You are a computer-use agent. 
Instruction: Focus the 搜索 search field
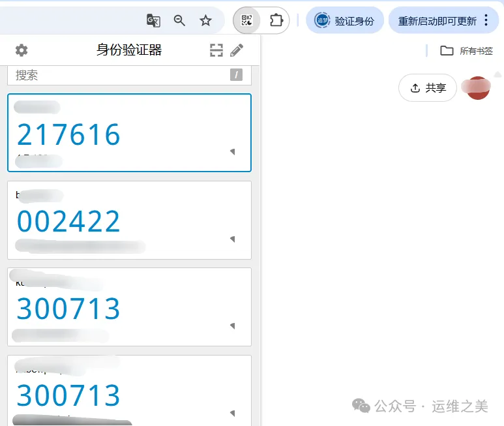(x=117, y=75)
